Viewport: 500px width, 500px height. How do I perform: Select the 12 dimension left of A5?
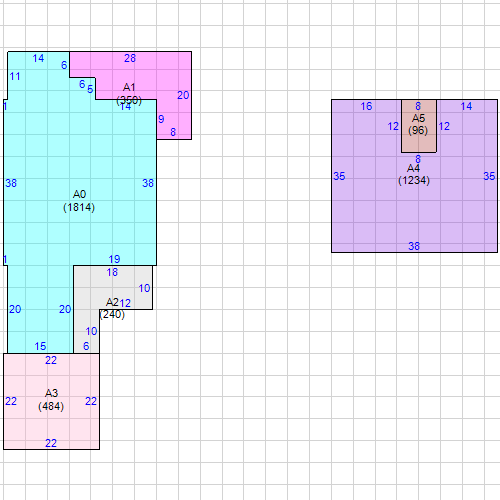393,126
